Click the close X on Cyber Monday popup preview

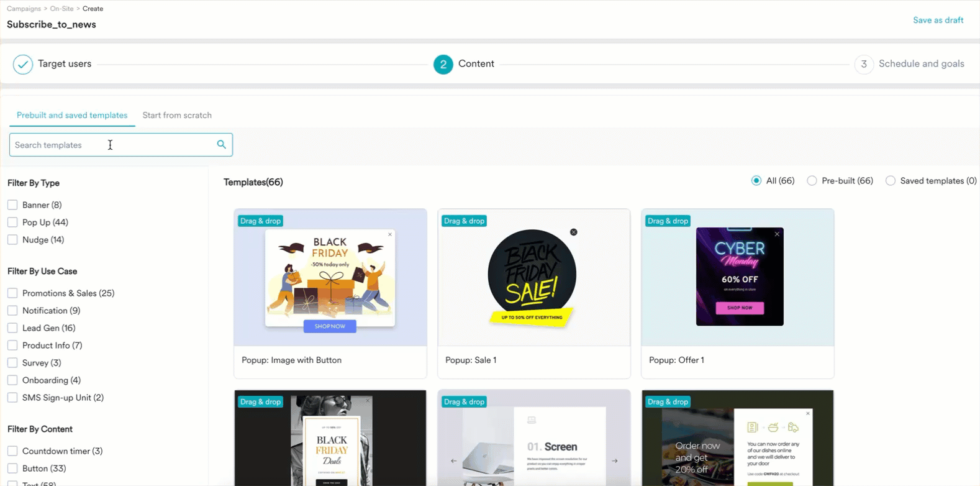[x=777, y=234]
